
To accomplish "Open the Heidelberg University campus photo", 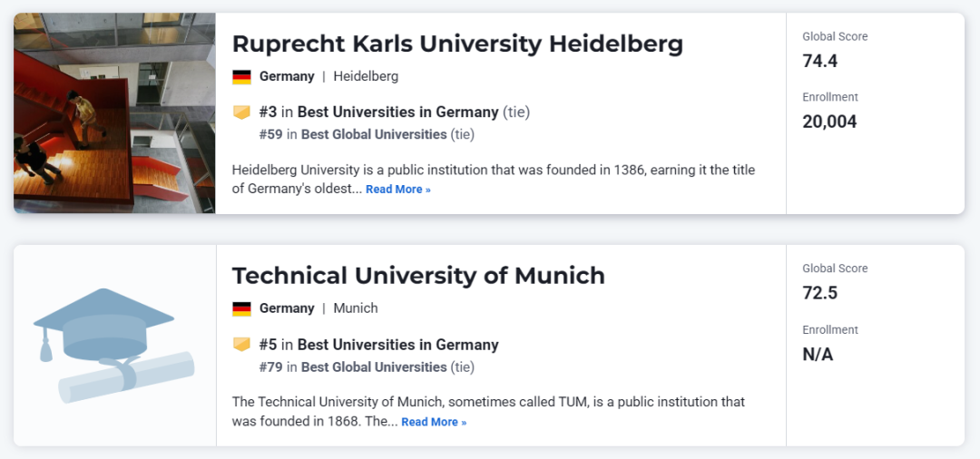I will click(114, 113).
